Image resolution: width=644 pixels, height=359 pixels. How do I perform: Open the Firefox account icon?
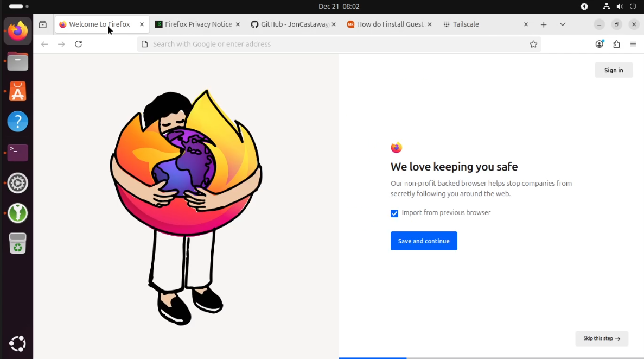pos(599,44)
